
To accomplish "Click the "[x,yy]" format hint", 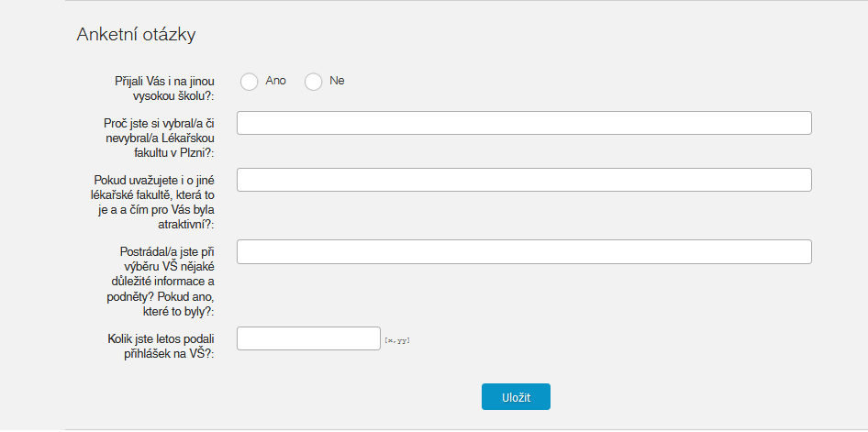I will click(x=396, y=341).
